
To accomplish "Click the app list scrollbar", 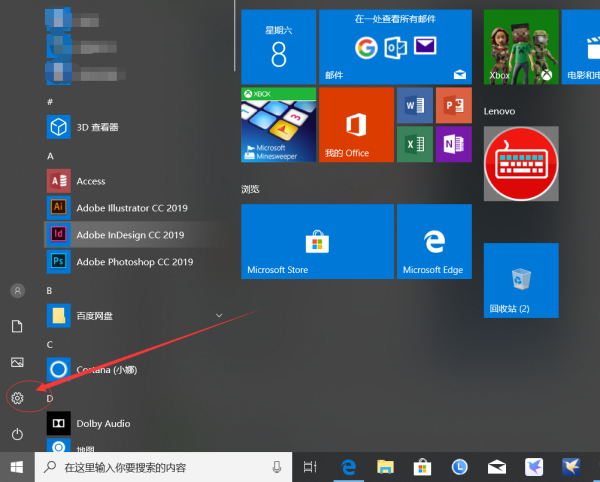I will [x=235, y=36].
